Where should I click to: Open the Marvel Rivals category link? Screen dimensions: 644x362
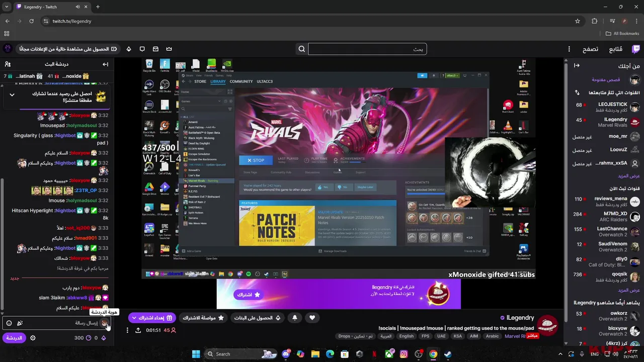[515, 336]
